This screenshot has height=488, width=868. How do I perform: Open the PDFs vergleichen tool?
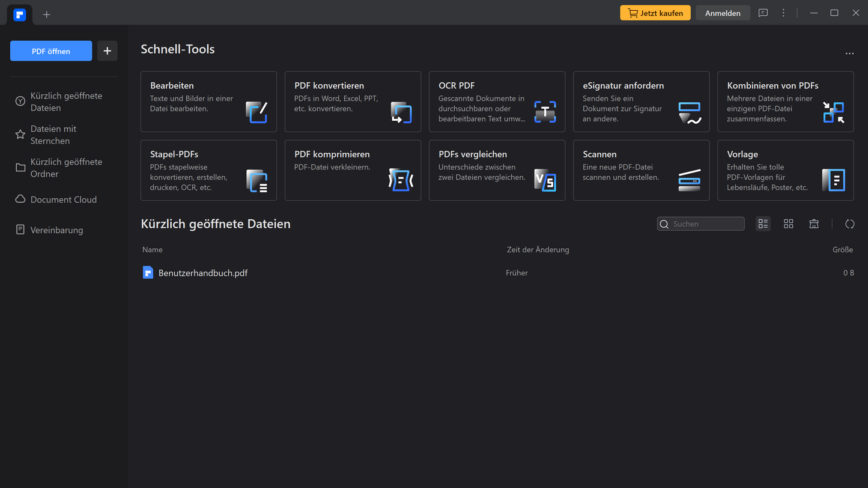click(497, 170)
